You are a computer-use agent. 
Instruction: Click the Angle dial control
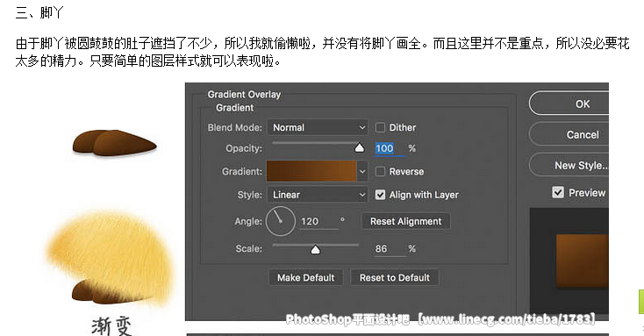(x=281, y=221)
